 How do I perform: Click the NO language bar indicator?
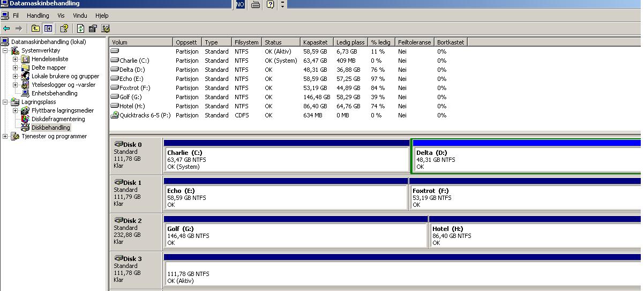tap(240, 4)
